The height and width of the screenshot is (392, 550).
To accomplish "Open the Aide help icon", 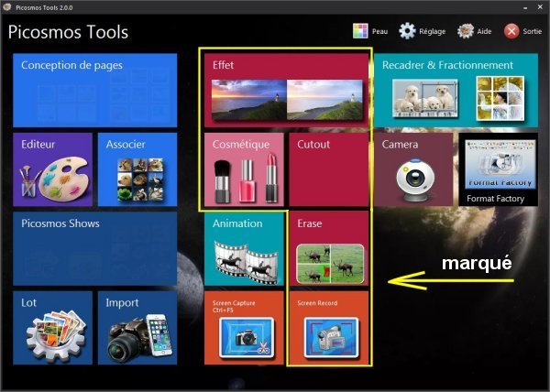I will click(x=466, y=31).
